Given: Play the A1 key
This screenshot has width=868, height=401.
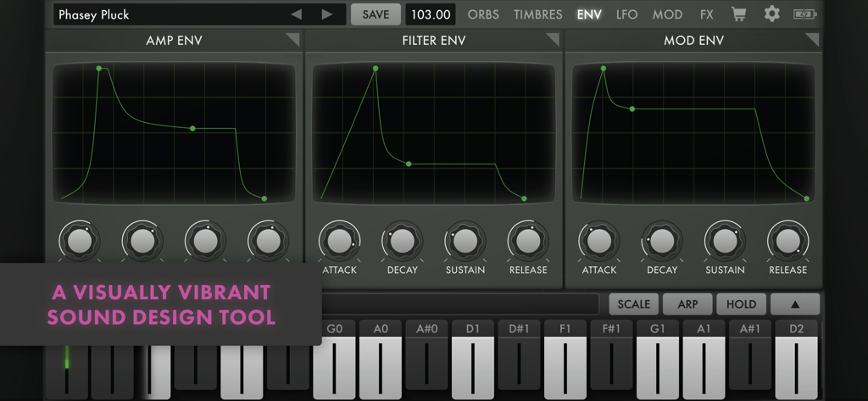Looking at the screenshot, I should click(x=704, y=360).
